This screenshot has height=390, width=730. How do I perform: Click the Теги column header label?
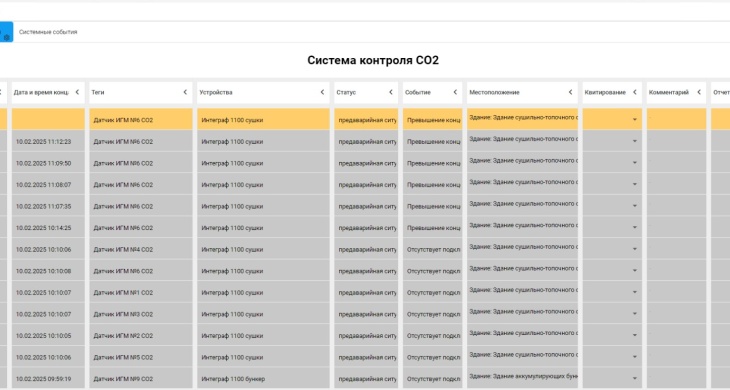98,93
